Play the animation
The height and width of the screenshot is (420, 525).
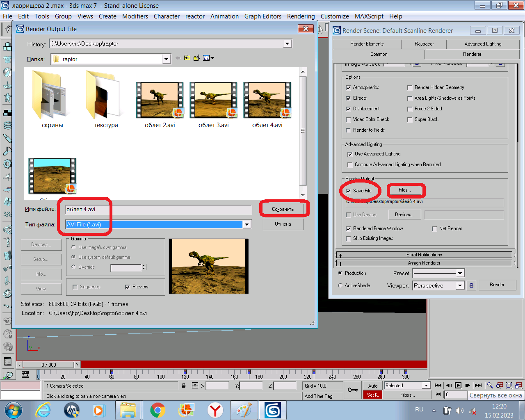coord(458,386)
